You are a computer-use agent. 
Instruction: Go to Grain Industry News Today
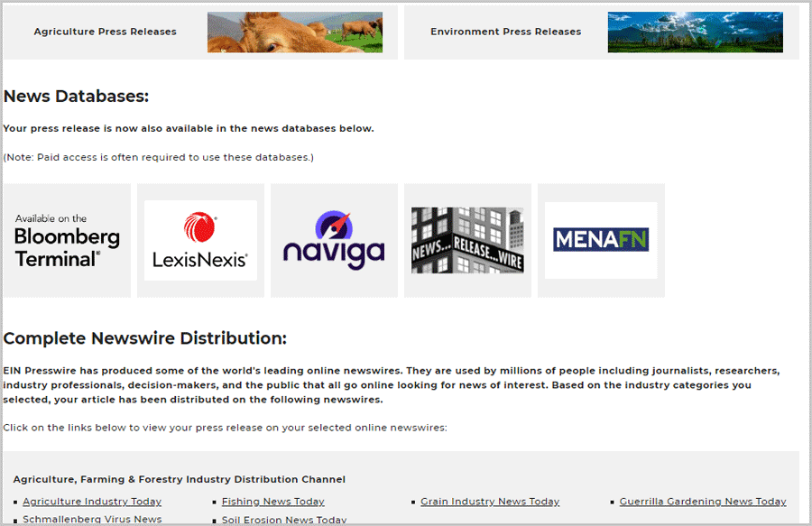pyautogui.click(x=490, y=502)
